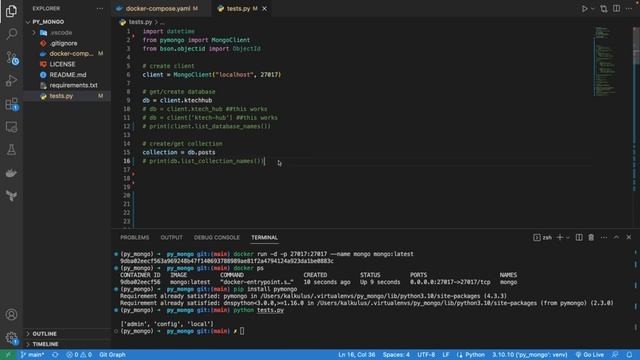Open Explorer more actions ellipsis

click(x=100, y=9)
